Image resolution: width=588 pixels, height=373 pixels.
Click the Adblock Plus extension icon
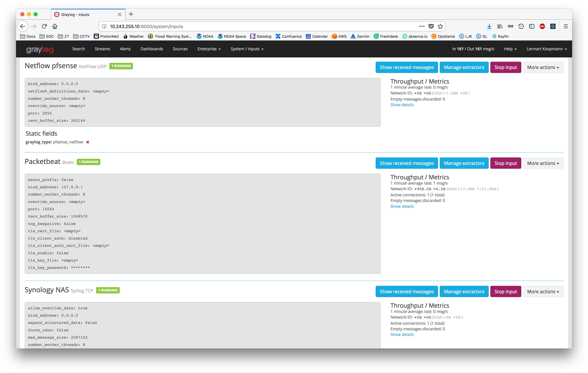[542, 26]
